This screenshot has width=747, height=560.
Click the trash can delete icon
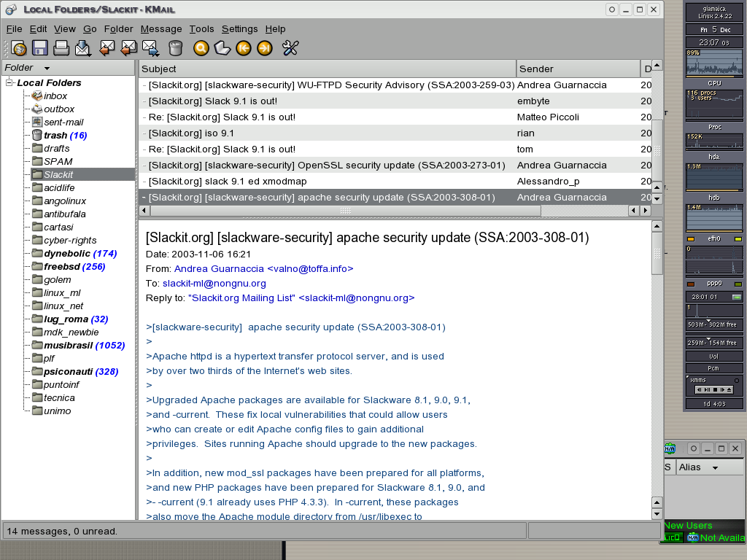tap(175, 48)
